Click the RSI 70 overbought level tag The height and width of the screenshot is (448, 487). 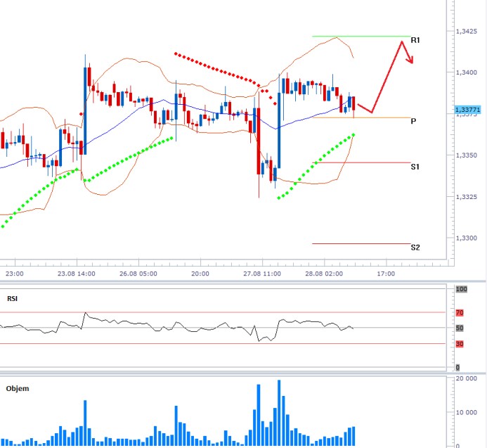(460, 313)
